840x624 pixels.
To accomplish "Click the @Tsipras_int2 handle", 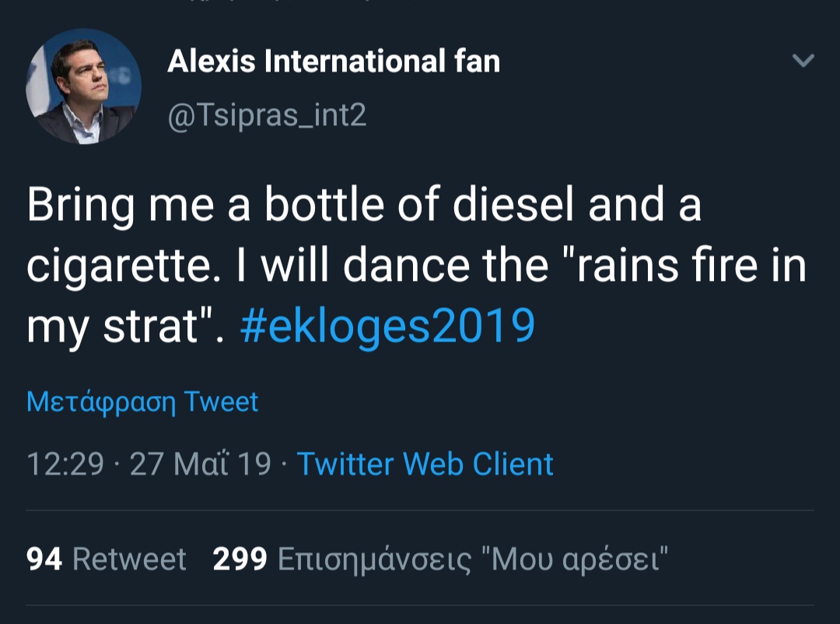I will [x=267, y=115].
